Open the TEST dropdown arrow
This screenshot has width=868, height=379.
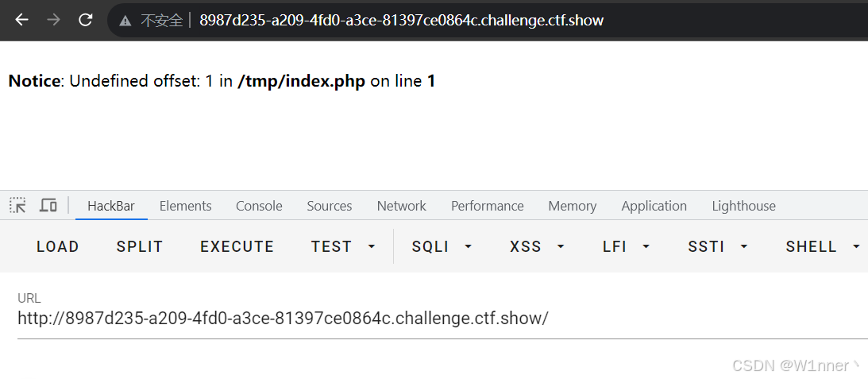point(372,246)
